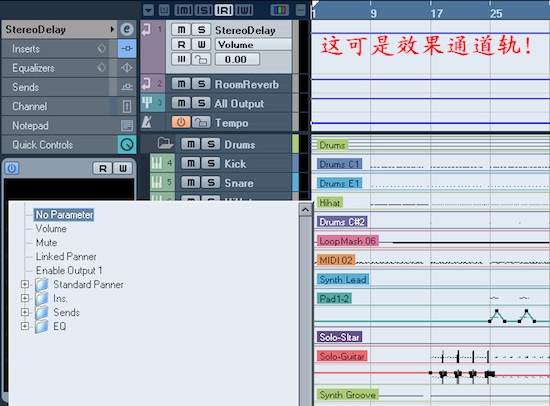Click the StereoDelay FX track type icon
This screenshot has height=406, width=550.
(x=146, y=29)
